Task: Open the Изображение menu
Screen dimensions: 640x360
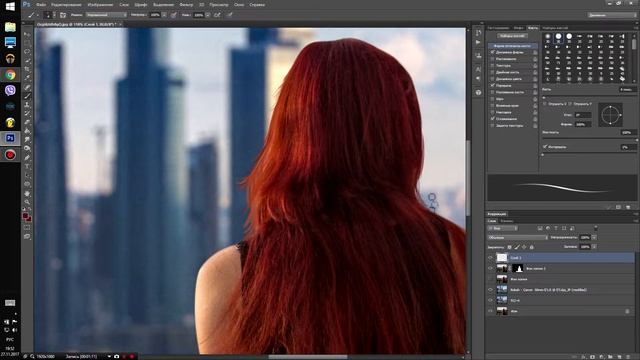Action: coord(100,5)
